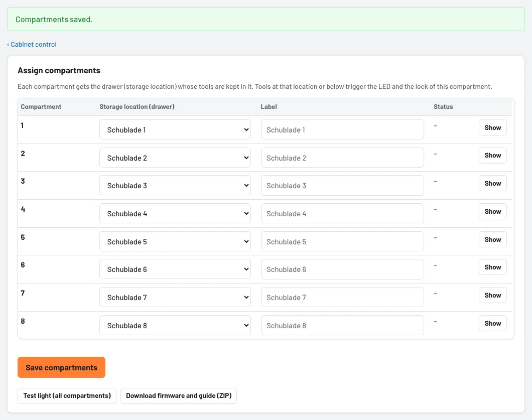Choose drawer for compartment 8 dropdown
Viewport: 532px width, 420px height.
point(175,325)
